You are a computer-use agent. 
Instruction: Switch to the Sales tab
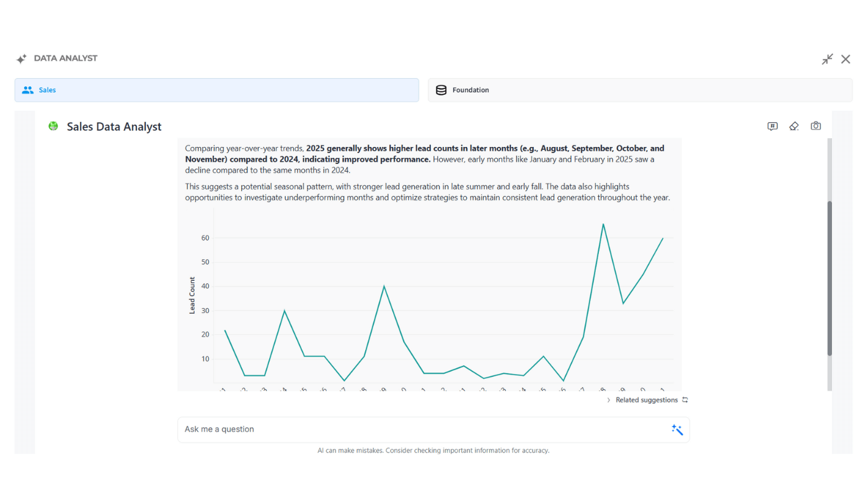pyautogui.click(x=216, y=90)
